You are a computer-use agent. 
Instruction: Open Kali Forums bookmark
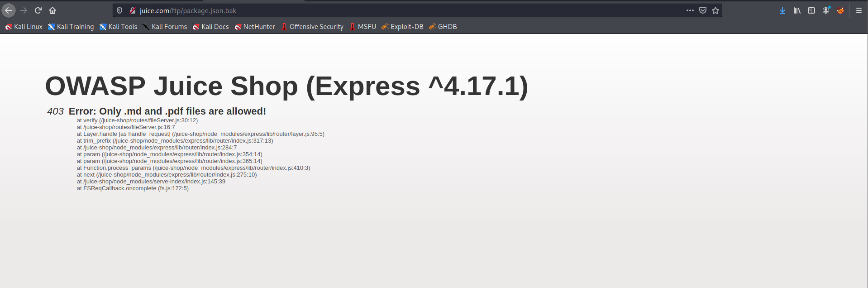click(x=165, y=27)
